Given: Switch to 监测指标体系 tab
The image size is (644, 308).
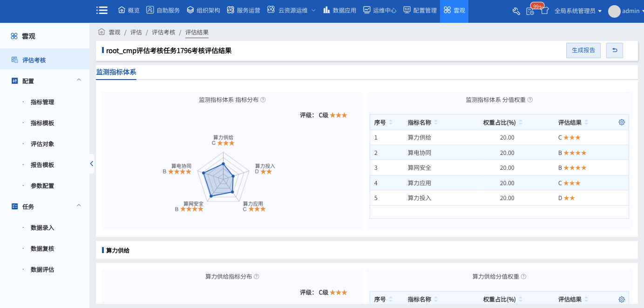Looking at the screenshot, I should [116, 72].
